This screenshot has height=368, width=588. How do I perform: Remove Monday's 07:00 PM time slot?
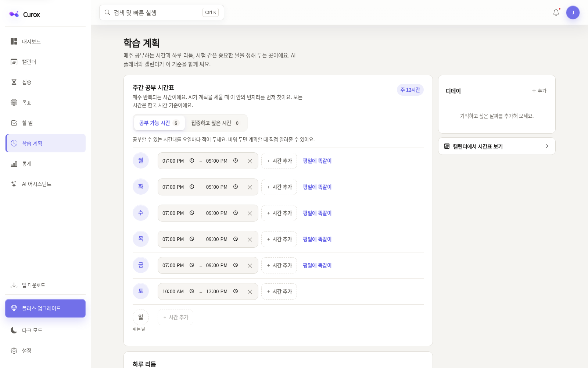click(x=250, y=161)
